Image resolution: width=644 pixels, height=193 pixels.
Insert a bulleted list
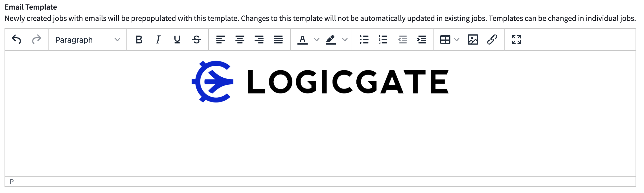(364, 40)
